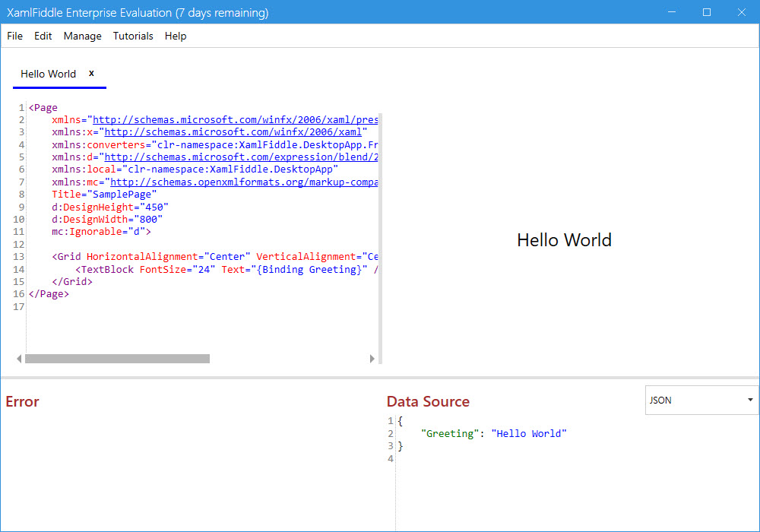Click the Error panel heading
The width and height of the screenshot is (760, 532).
pos(22,401)
